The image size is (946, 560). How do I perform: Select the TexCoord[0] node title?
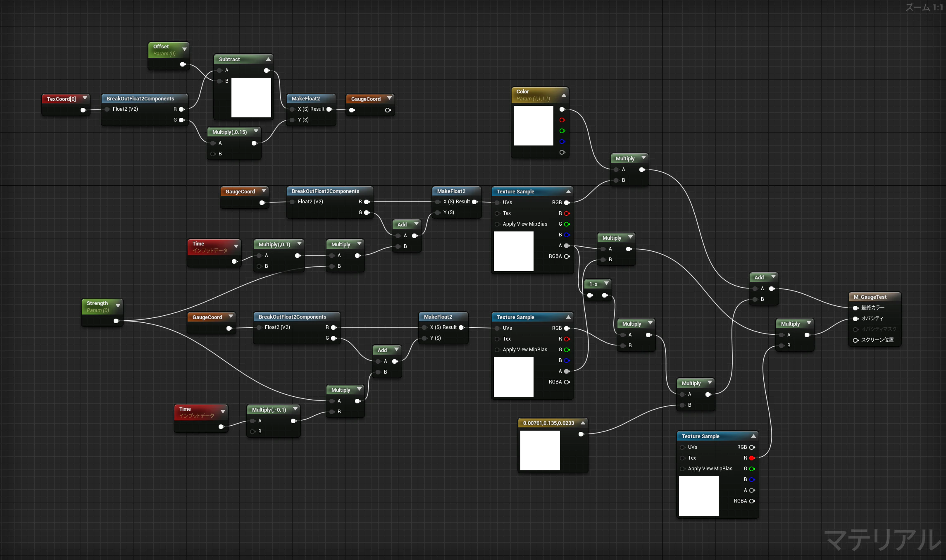[62, 99]
